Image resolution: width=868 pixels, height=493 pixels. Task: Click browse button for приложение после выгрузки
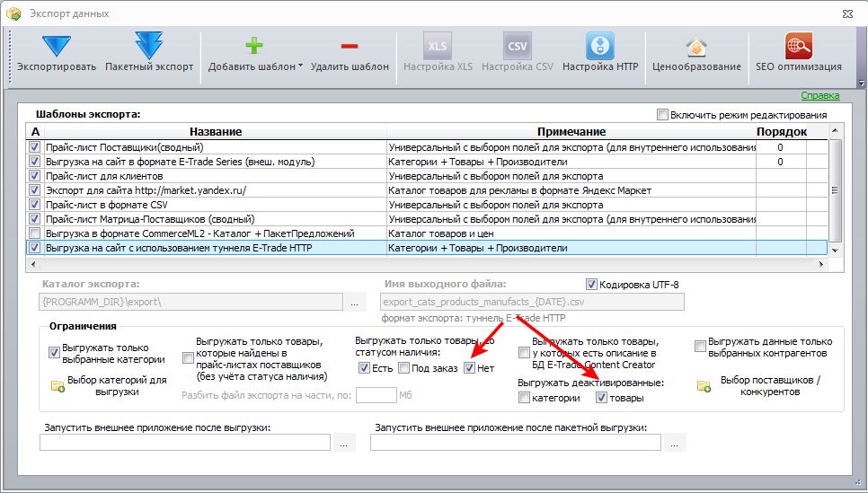[x=344, y=443]
